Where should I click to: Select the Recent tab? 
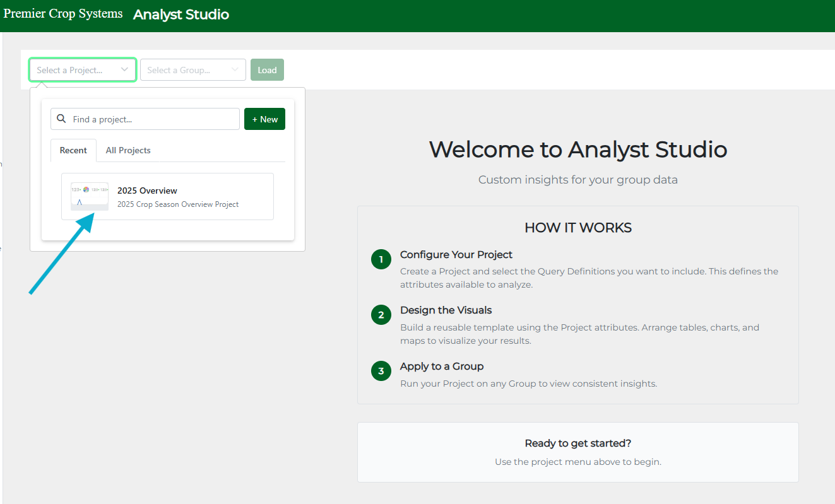click(x=73, y=150)
